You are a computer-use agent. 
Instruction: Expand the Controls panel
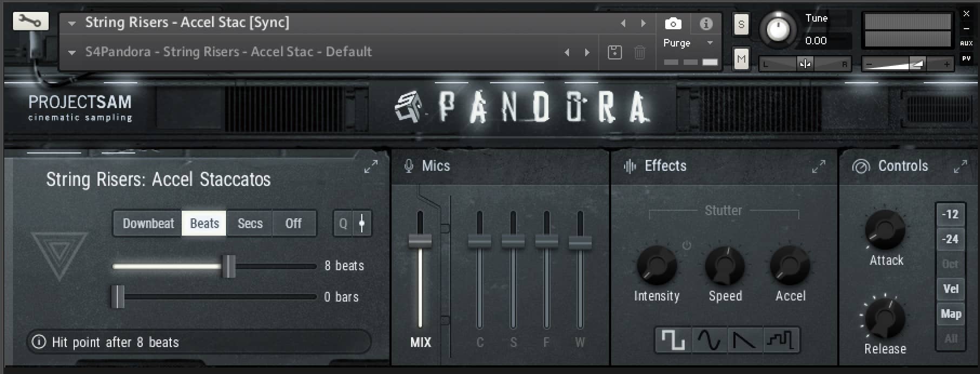960,166
